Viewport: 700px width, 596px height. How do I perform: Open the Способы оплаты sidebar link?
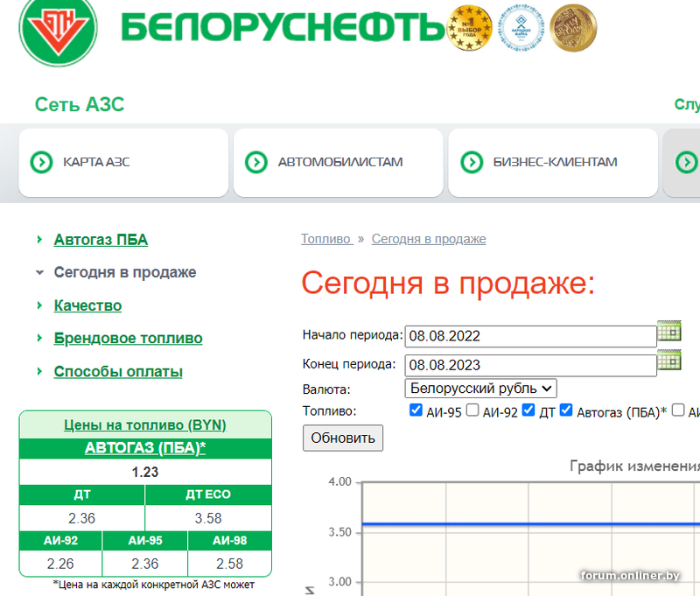click(118, 371)
